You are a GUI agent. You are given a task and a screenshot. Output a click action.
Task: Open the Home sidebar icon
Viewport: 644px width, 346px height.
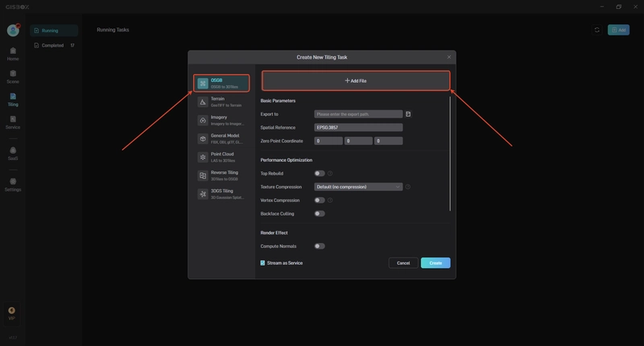click(13, 54)
